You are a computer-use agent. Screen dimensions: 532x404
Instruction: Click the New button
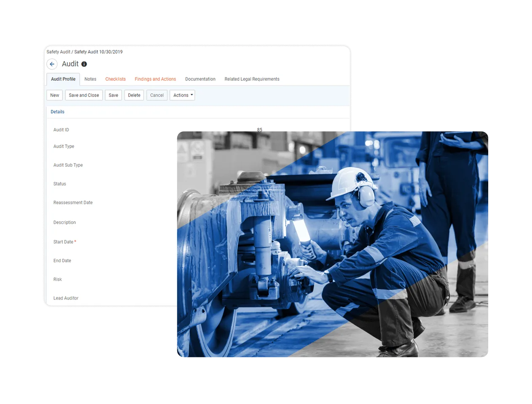coord(54,95)
